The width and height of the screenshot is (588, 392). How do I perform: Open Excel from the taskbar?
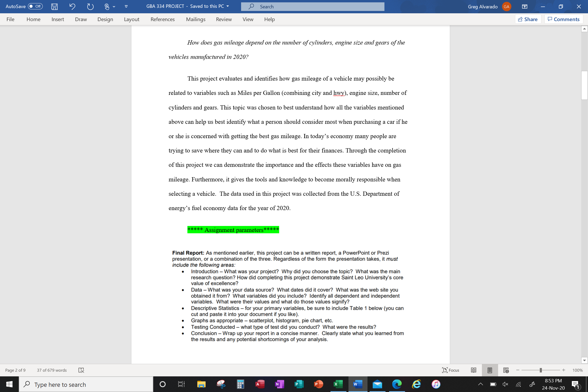[x=338, y=384]
